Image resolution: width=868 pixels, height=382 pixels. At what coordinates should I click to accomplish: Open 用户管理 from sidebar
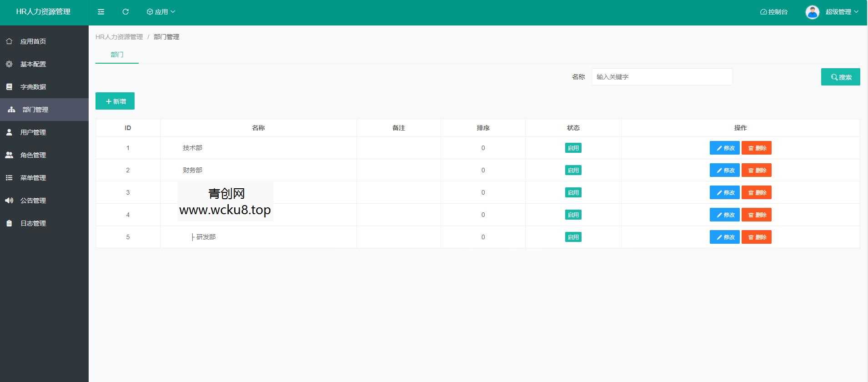33,132
